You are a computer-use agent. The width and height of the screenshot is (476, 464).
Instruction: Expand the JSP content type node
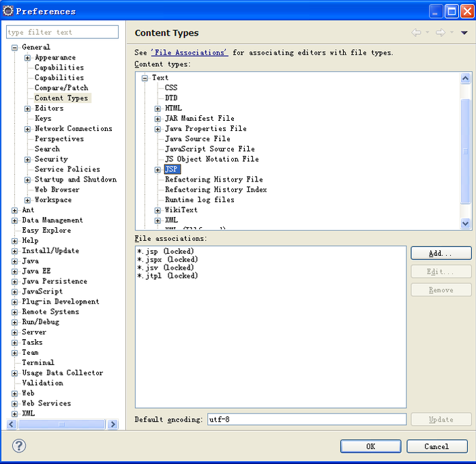(158, 170)
